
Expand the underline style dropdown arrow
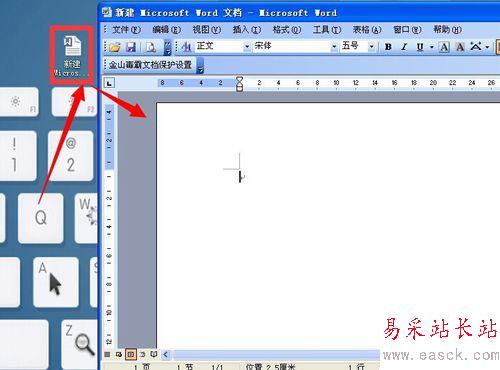(x=432, y=47)
